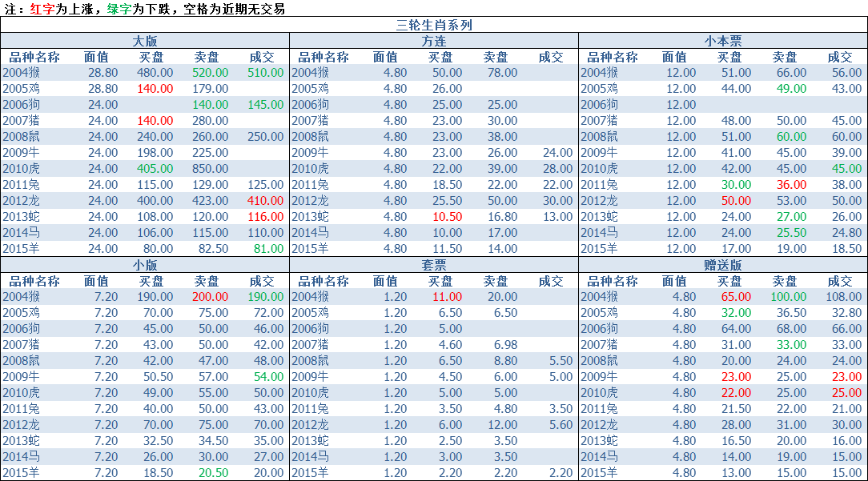Viewport: 868px width, 481px height.
Task: Click 8.80 sell price for 2008鼠 套票
Action: tap(506, 361)
